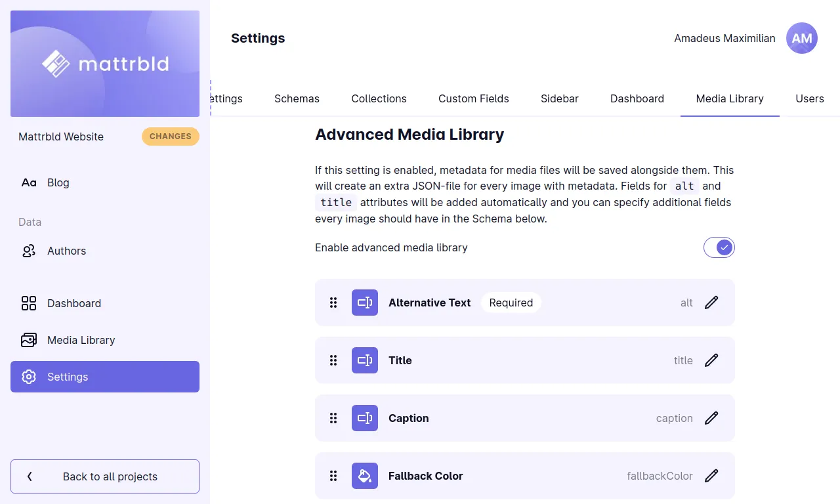
Task: Switch to the Schemas tab
Action: [x=297, y=98]
